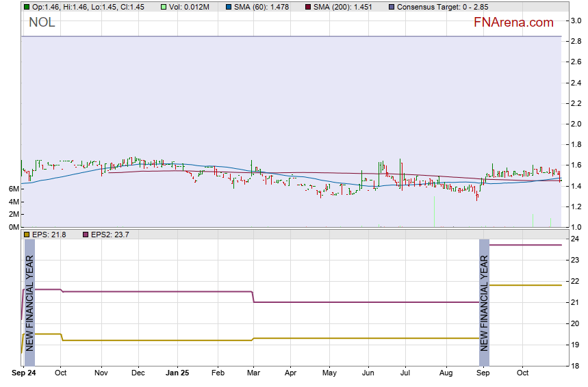Viewport: 588px width, 387px height.
Task: Click the green OHLC price legend swatch
Action: (x=26, y=7)
